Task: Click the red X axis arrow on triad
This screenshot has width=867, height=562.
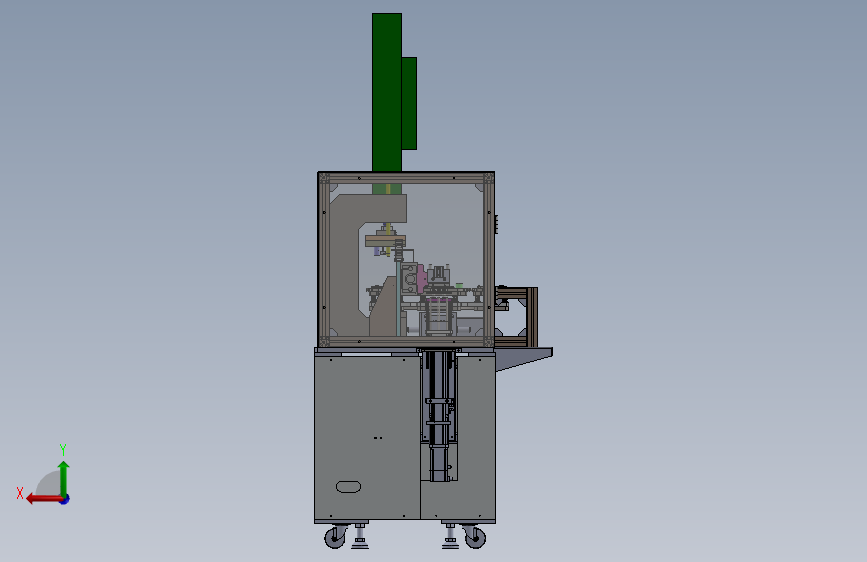Action: (43, 499)
